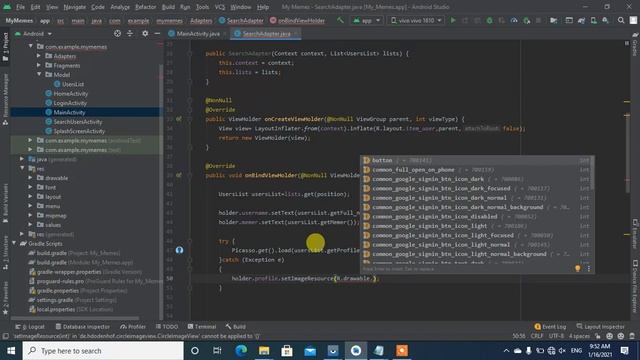Click the gutter icon beside Picasso line

179,250
